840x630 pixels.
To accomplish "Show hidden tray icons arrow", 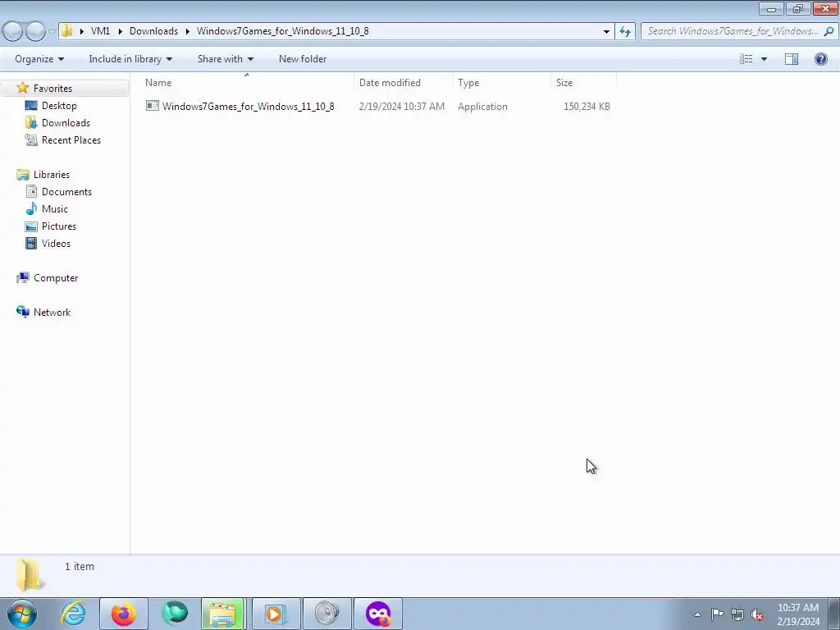I will coord(697,614).
